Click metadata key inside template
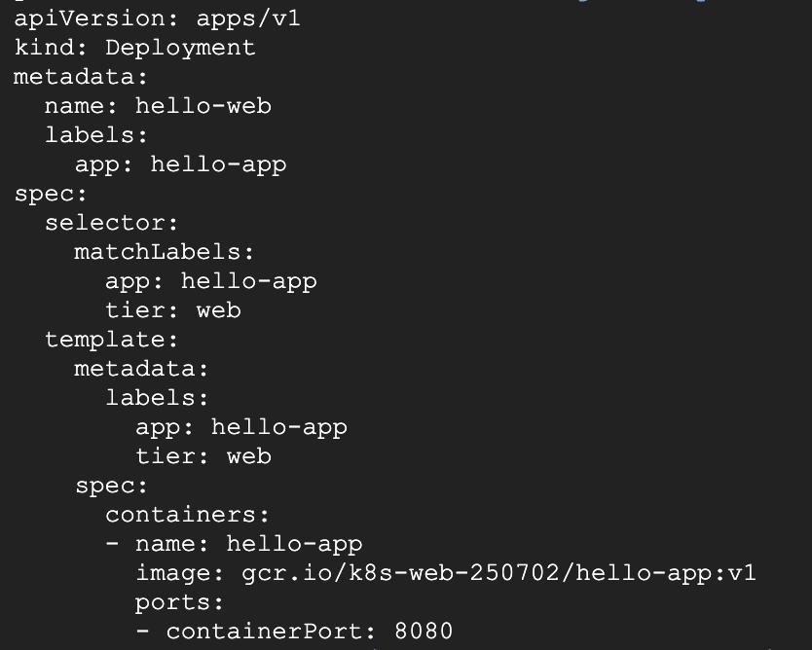Viewport: 812px width, 650px height. (x=141, y=369)
